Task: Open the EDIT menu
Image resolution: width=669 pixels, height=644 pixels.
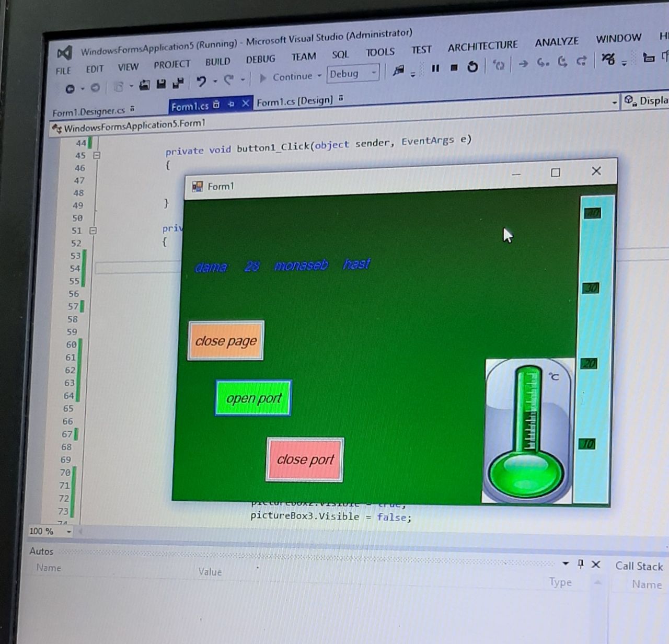Action: 95,69
